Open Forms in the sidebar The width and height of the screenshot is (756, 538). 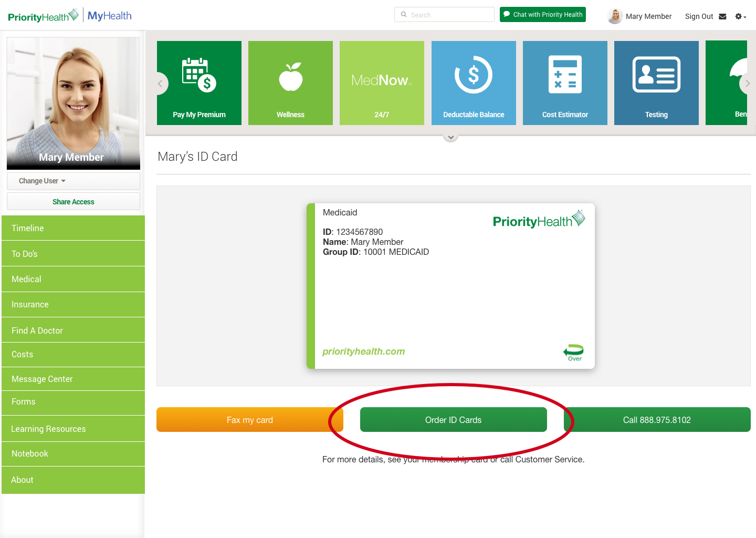point(73,403)
